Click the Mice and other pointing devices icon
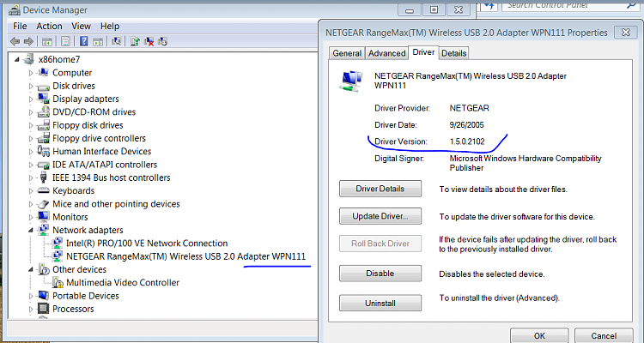 point(43,204)
